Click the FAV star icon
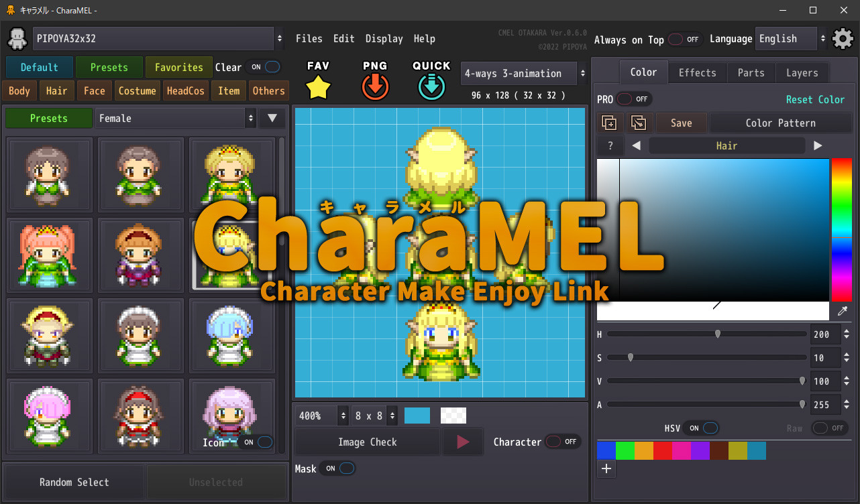This screenshot has width=860, height=504. click(318, 87)
